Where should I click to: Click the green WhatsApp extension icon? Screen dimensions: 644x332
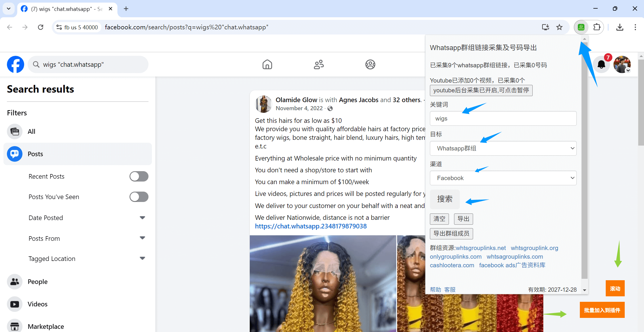[x=581, y=27]
